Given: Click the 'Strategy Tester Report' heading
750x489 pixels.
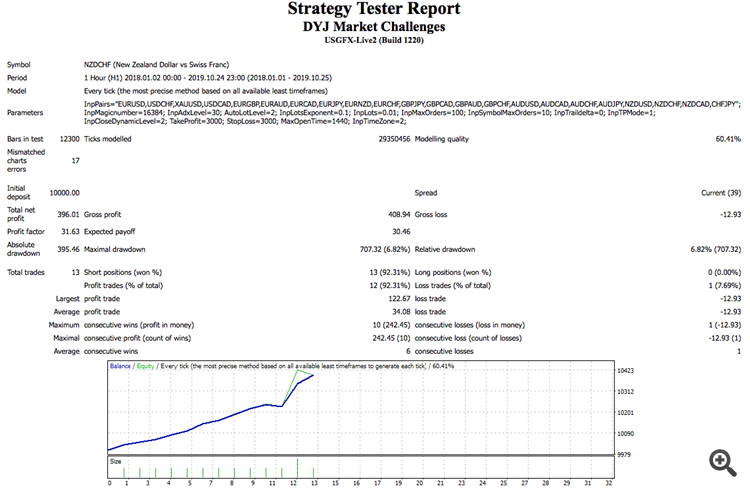Looking at the screenshot, I should [374, 9].
